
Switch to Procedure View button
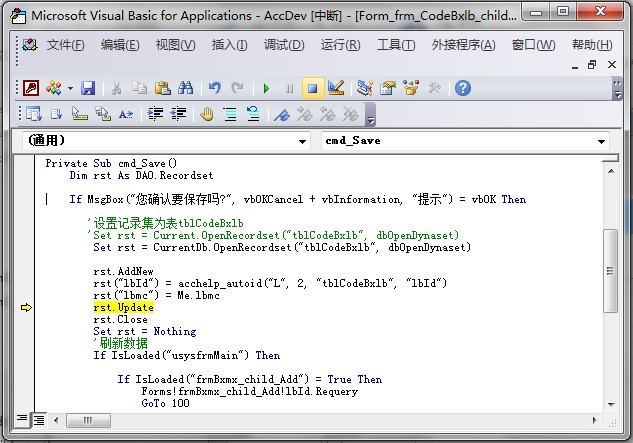pos(22,420)
